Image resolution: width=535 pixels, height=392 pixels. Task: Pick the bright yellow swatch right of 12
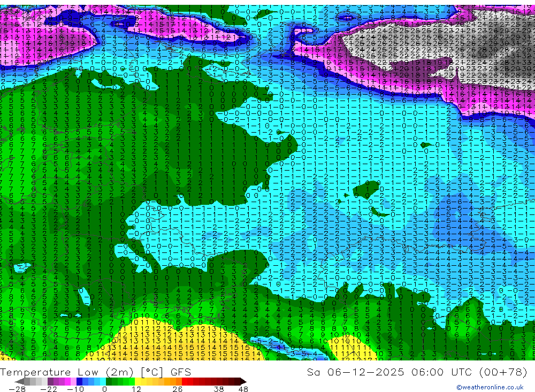[137, 382]
